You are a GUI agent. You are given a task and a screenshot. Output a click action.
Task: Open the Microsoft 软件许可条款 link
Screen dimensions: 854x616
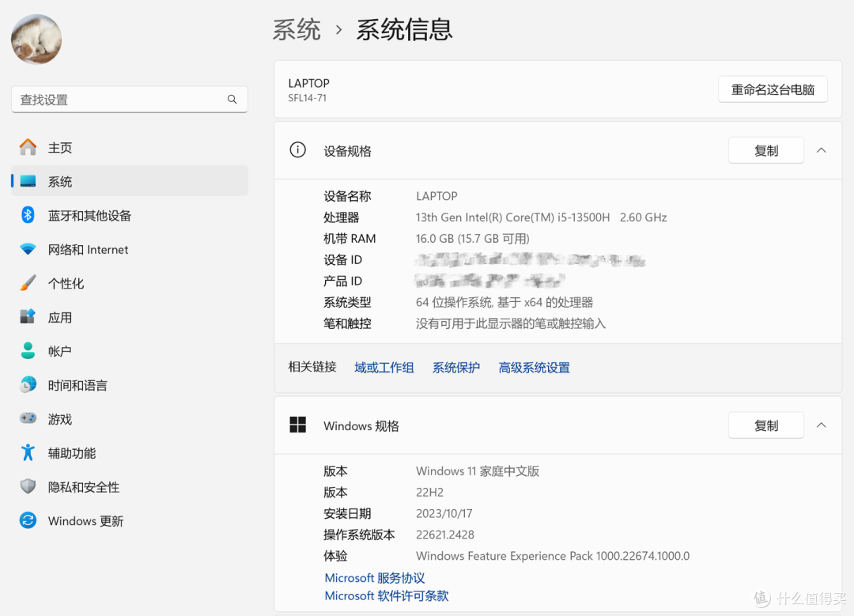(387, 595)
